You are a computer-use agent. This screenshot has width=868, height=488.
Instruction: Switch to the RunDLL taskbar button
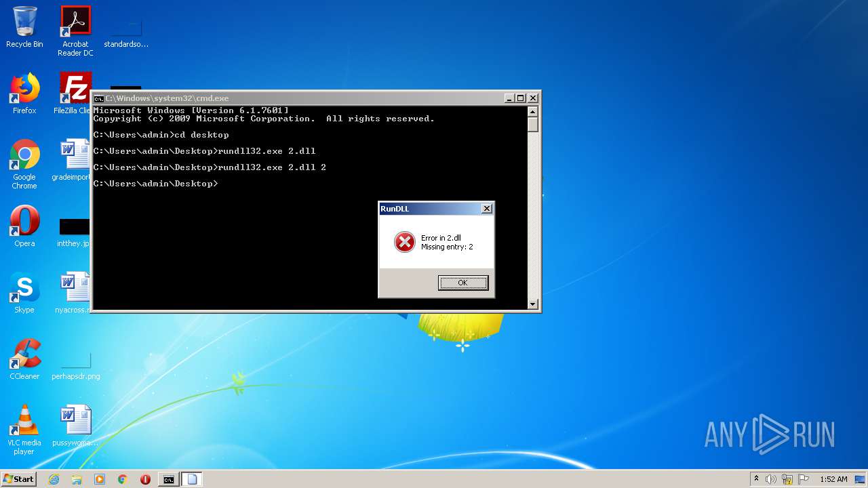(x=192, y=479)
